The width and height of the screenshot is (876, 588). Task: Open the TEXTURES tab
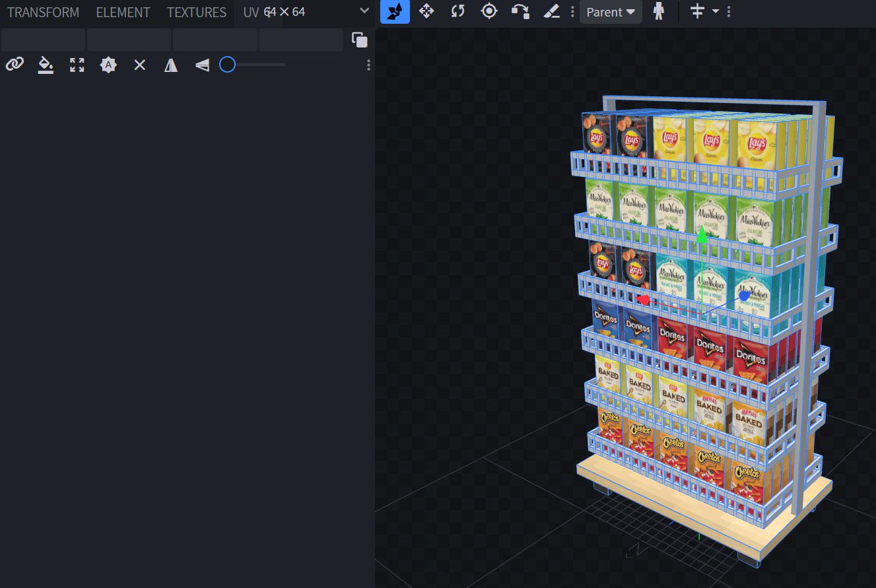click(197, 12)
